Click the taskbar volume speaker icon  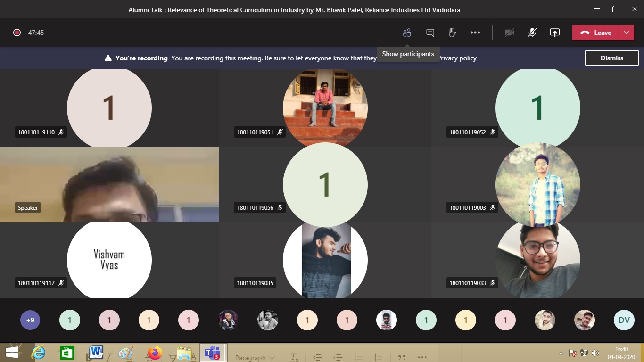[595, 353]
